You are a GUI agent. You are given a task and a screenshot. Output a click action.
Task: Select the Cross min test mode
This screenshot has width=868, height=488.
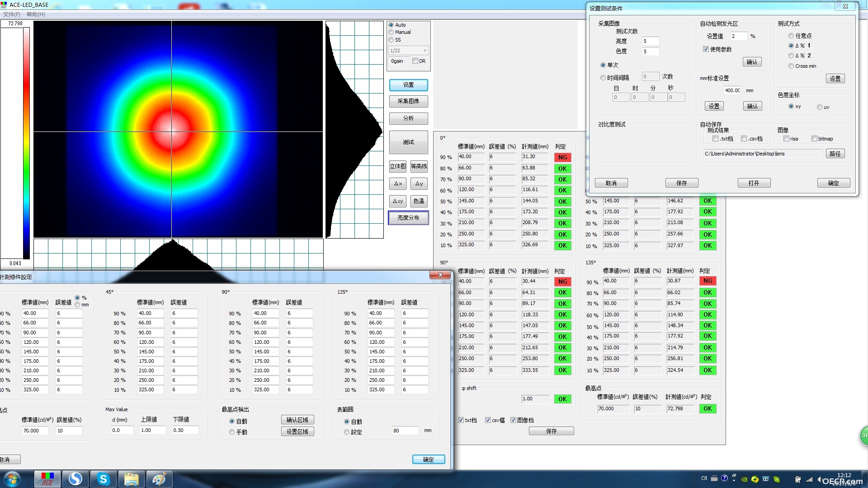[x=802, y=66]
